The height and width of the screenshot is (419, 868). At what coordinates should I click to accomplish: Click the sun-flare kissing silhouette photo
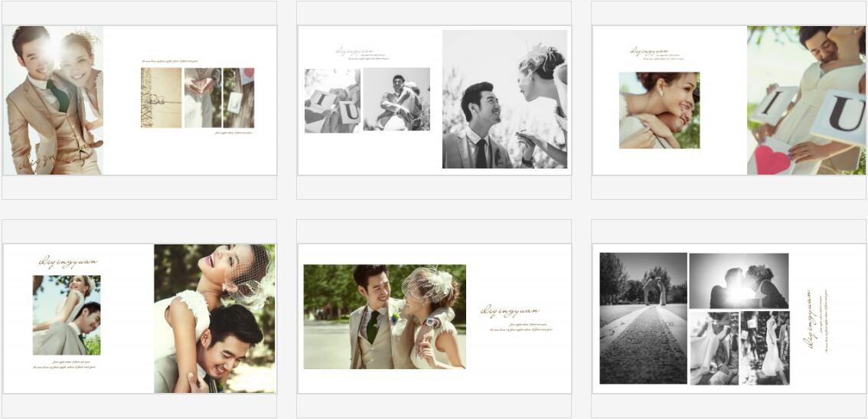tap(738, 280)
